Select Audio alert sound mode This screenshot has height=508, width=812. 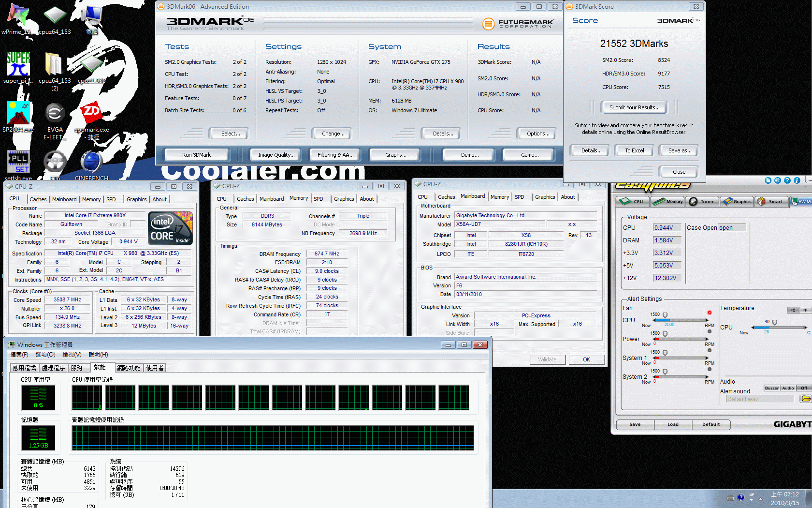tap(788, 388)
